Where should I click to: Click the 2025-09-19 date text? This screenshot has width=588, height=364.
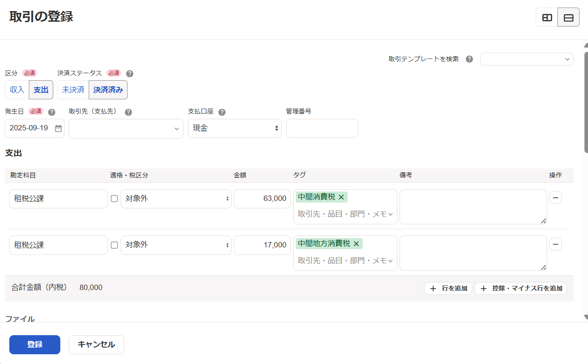click(29, 128)
